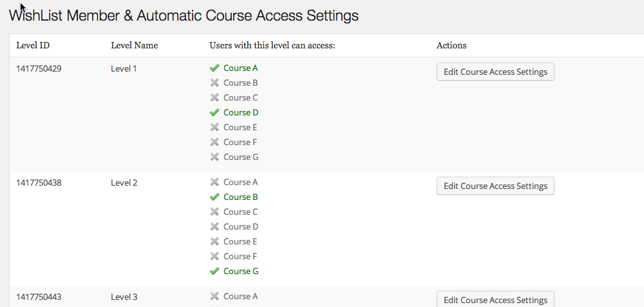Edit Course Access Settings for Level 2

(x=495, y=186)
